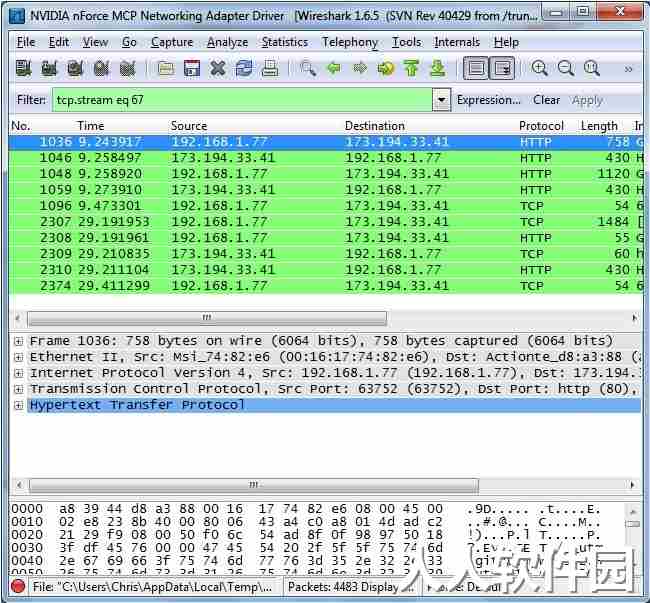Show more toolbar items chevron
The height and width of the screenshot is (603, 650).
pos(629,69)
